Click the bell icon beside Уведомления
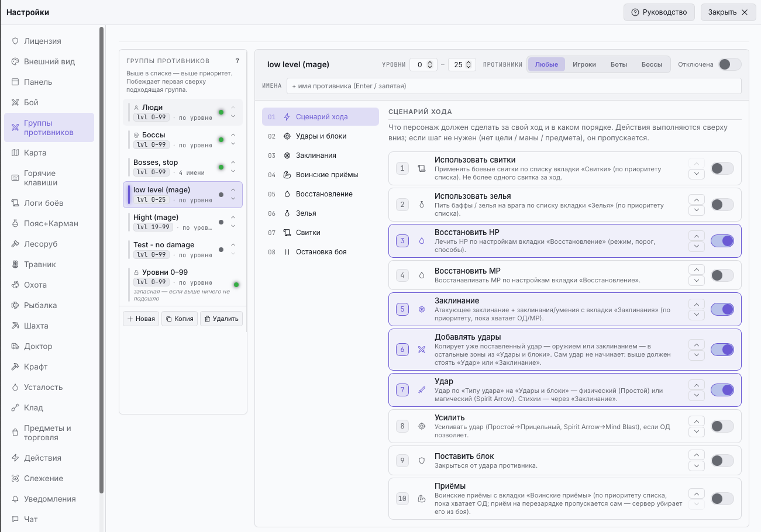Screen dimensions: 761x532 click(15, 499)
